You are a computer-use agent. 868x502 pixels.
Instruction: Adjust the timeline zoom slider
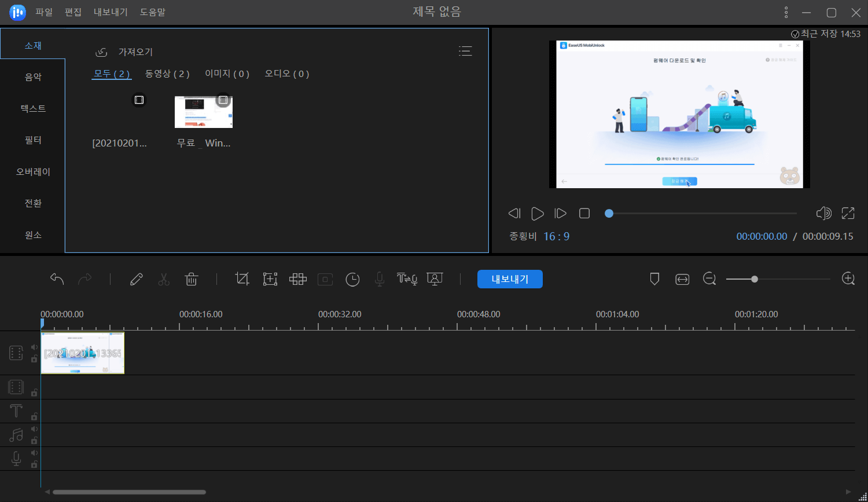pyautogui.click(x=755, y=279)
